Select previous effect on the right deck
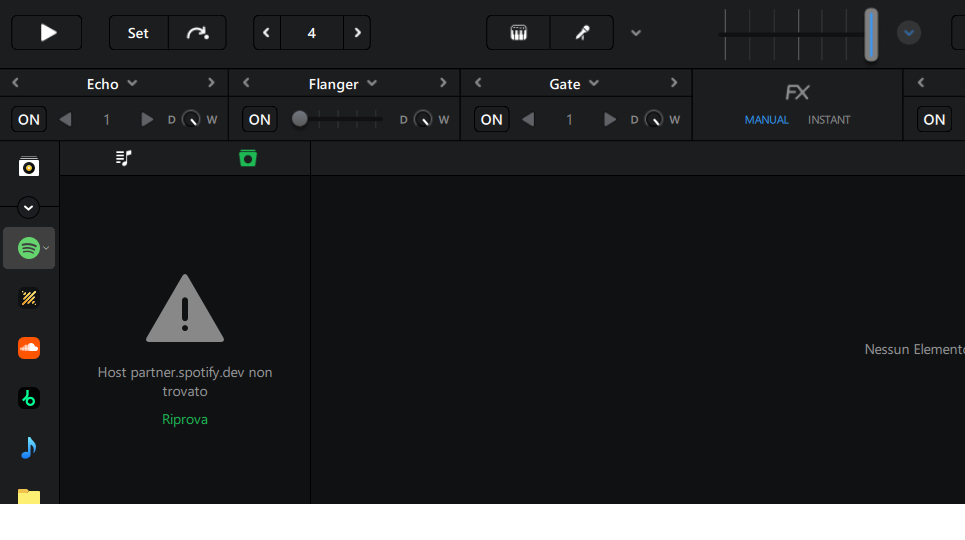 click(x=921, y=83)
